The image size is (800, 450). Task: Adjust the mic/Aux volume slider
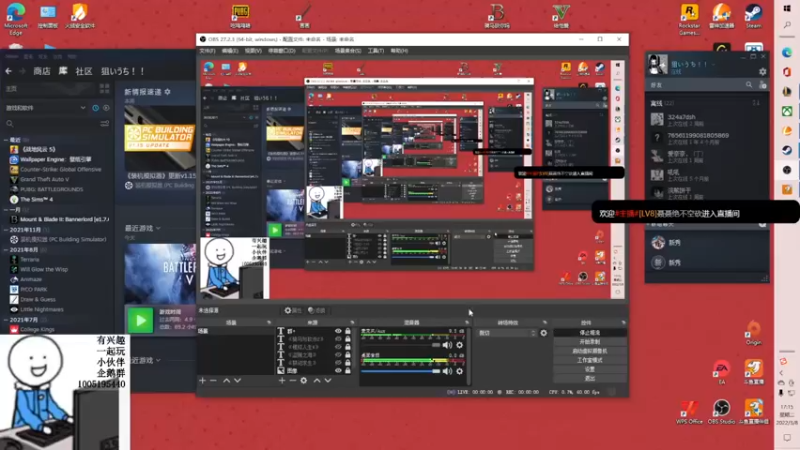pos(401,345)
